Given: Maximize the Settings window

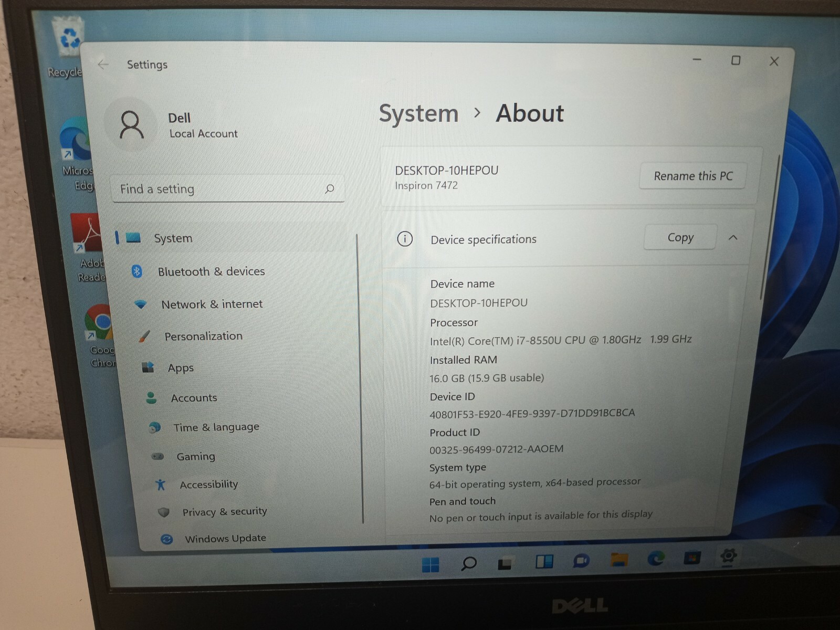Looking at the screenshot, I should [736, 60].
